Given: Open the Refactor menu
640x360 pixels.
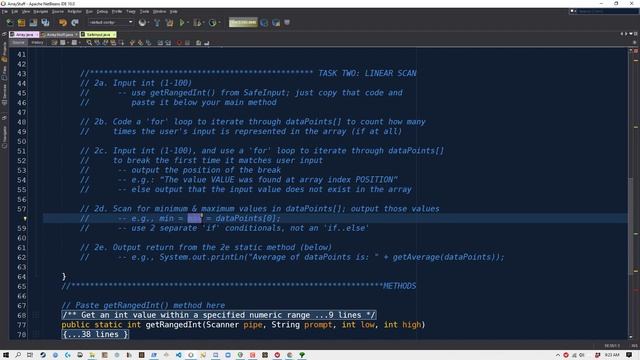Looking at the screenshot, I should point(74,11).
